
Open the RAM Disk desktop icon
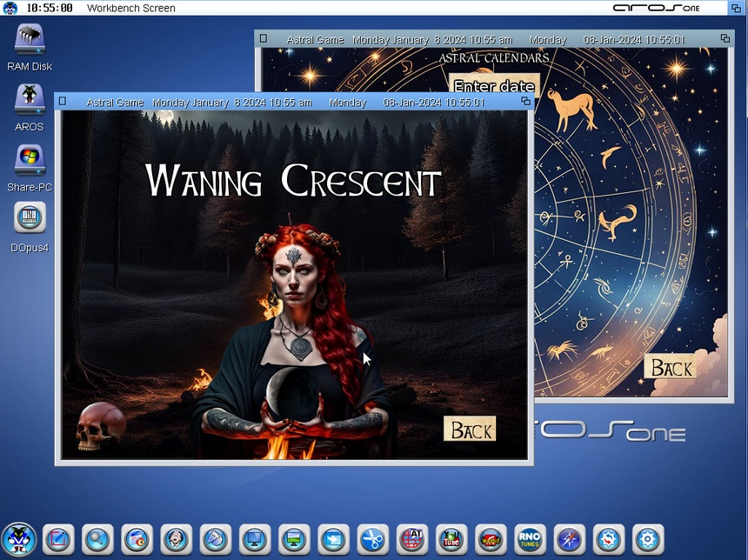tap(30, 40)
